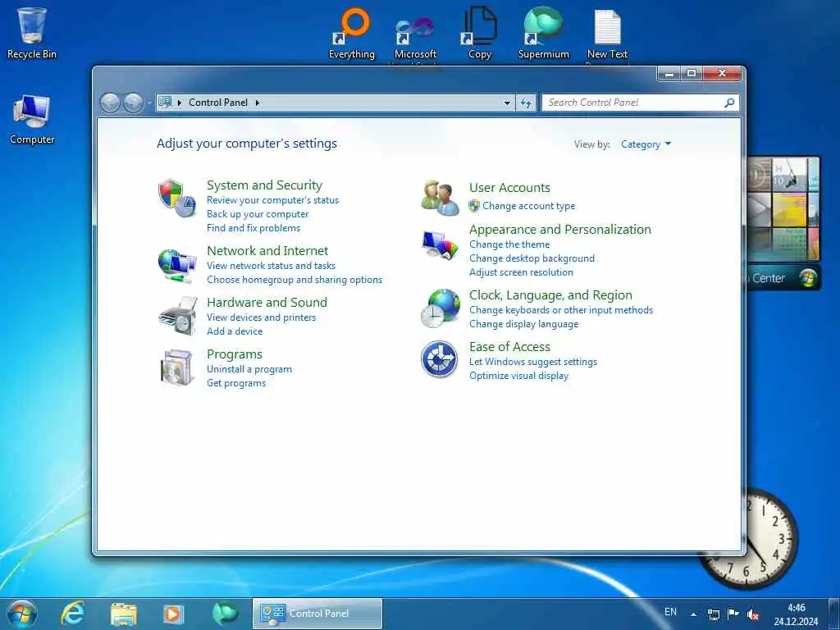Open the Hardware and Sound printer icon
Image resolution: width=840 pixels, height=630 pixels.
(x=177, y=317)
